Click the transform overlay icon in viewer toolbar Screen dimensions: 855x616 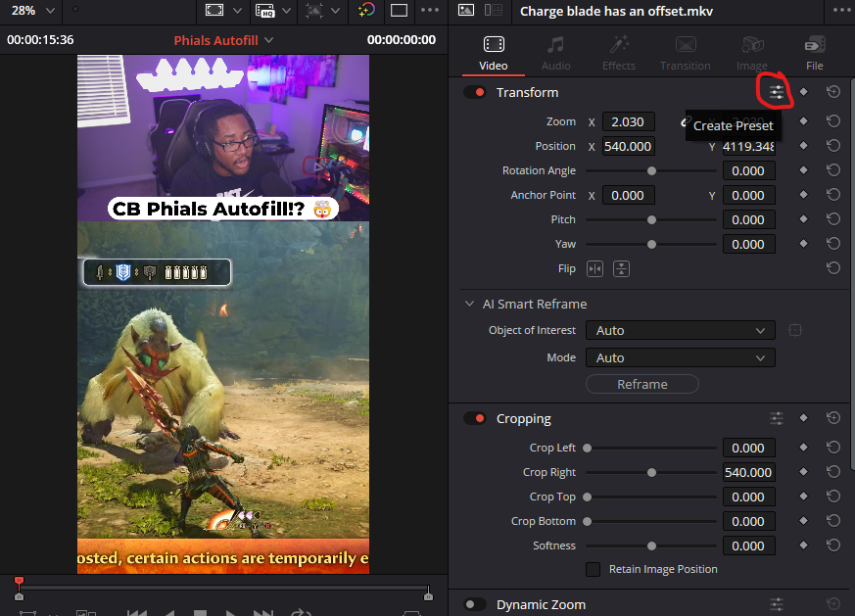click(314, 11)
